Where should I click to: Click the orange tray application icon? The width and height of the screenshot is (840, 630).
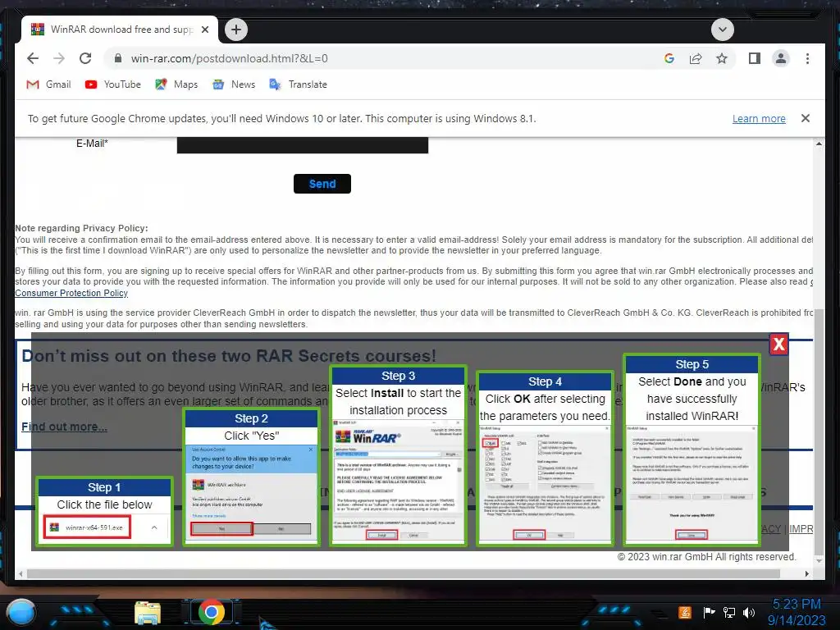tap(685, 612)
